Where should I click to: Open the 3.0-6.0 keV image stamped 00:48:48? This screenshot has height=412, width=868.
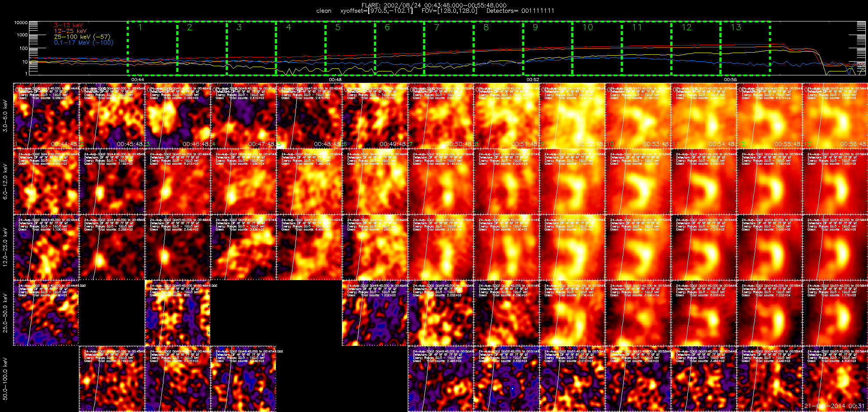coord(309,116)
